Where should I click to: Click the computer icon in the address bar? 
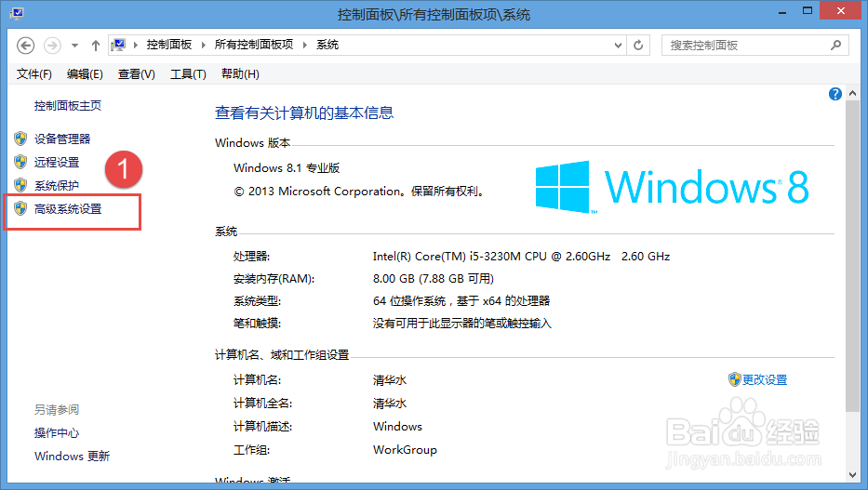coord(118,45)
